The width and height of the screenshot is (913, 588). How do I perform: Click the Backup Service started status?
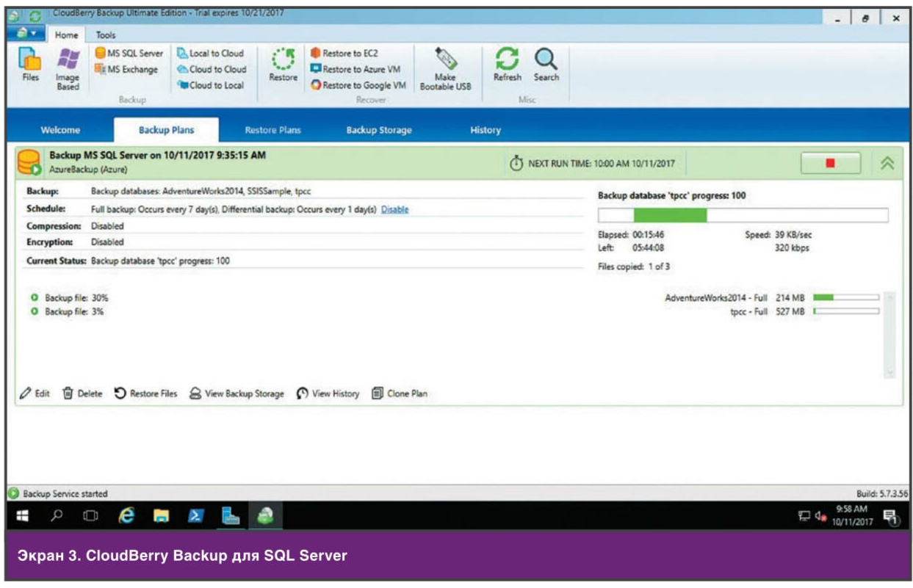click(x=58, y=494)
